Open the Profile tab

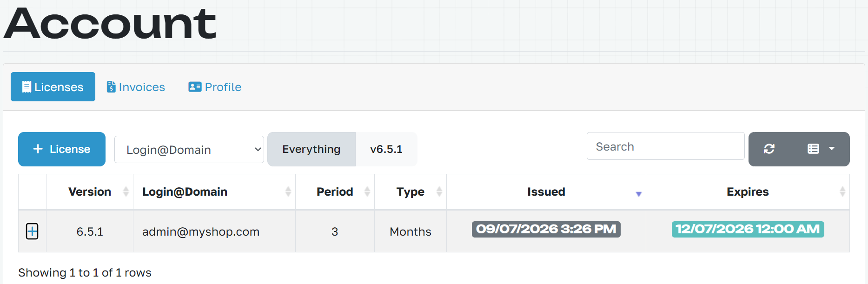tap(215, 87)
